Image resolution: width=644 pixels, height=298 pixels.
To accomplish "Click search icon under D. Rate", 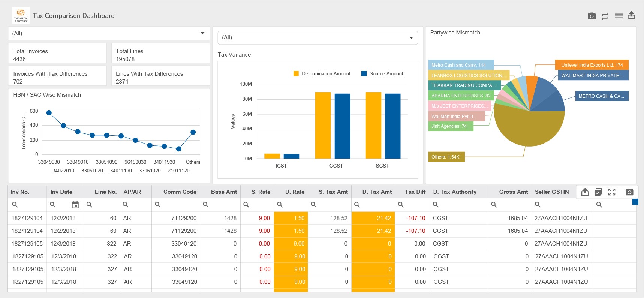I will (x=280, y=205).
